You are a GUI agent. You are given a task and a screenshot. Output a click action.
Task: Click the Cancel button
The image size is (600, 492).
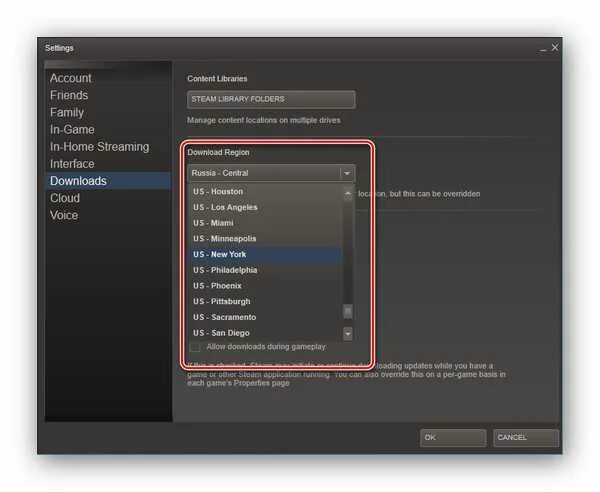pos(526,438)
